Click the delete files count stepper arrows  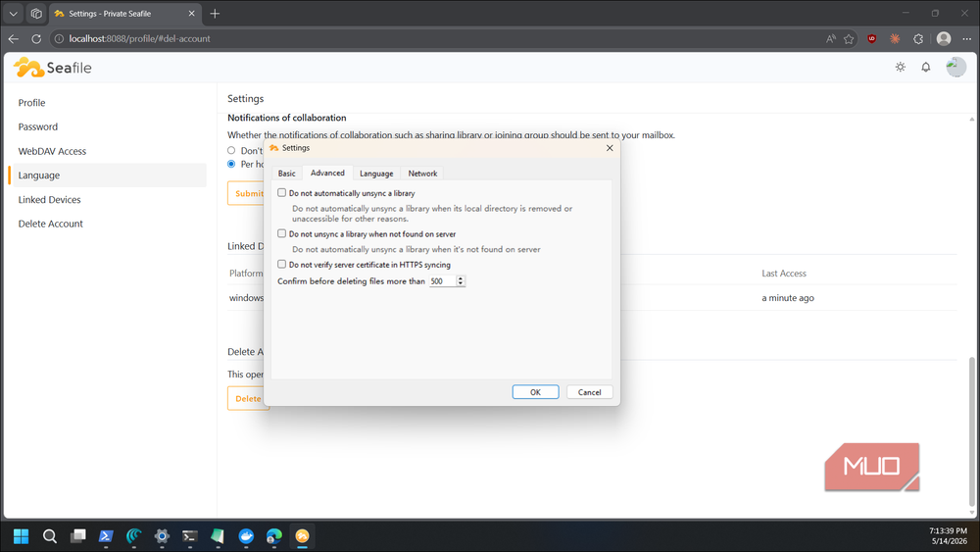coord(461,280)
